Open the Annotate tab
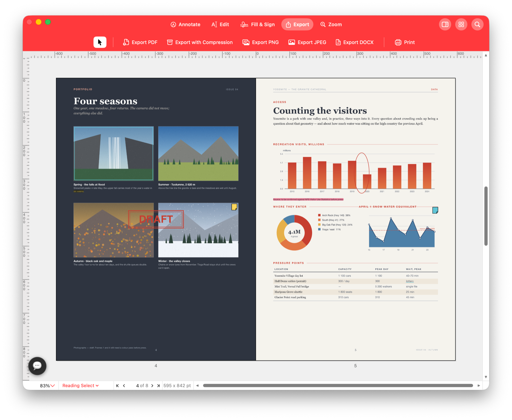Viewport: 512px width, 420px height. click(185, 24)
